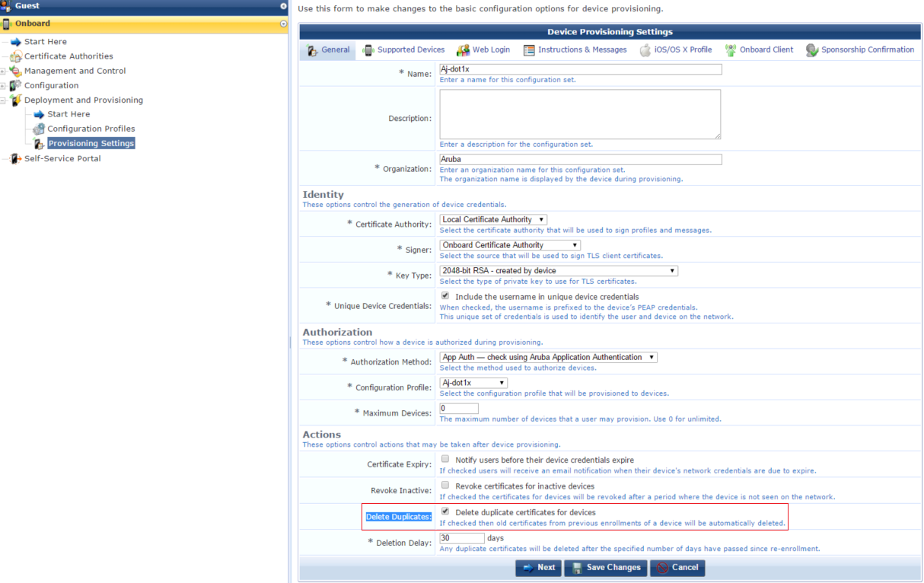Click the Self-Service Portal icon
The height and width of the screenshot is (583, 924).
[16, 158]
